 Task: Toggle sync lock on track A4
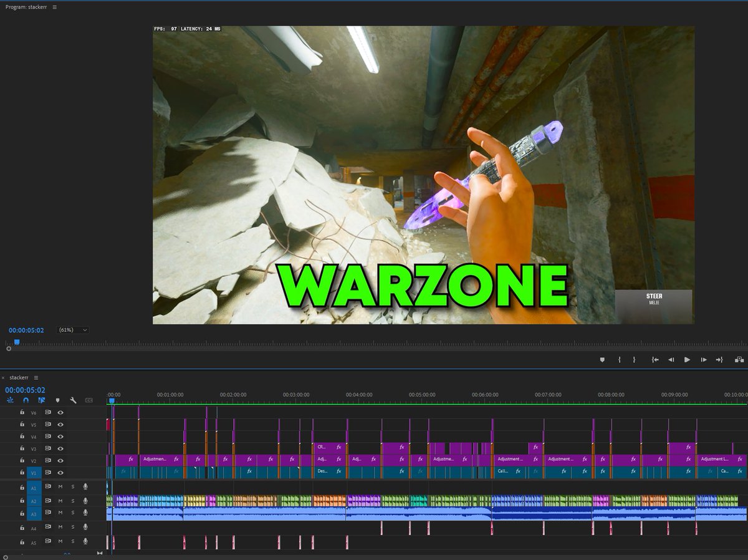point(48,527)
